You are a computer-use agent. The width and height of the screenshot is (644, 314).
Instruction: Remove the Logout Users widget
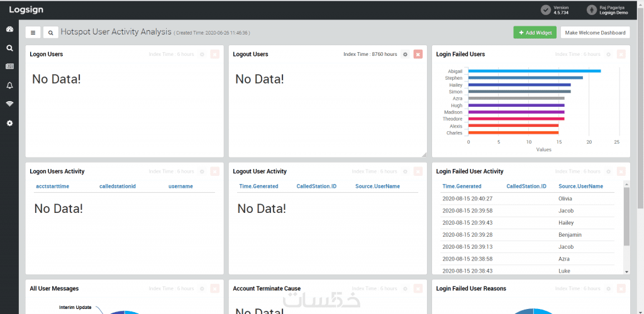coord(418,55)
